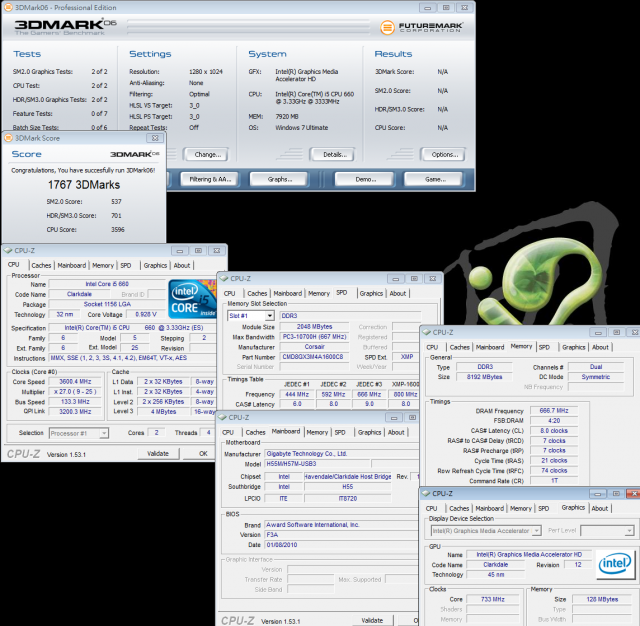Select the SPD tab in CPU-Z Mainboard window
Image resolution: width=640 pixels, height=626 pixels.
[x=340, y=432]
